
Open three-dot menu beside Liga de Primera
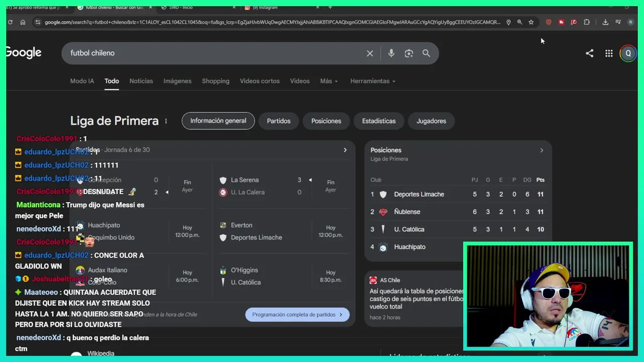tap(166, 121)
